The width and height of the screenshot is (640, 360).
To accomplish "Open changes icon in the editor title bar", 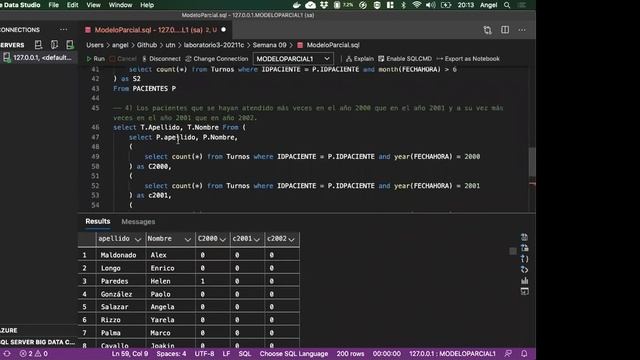I will click(x=487, y=30).
